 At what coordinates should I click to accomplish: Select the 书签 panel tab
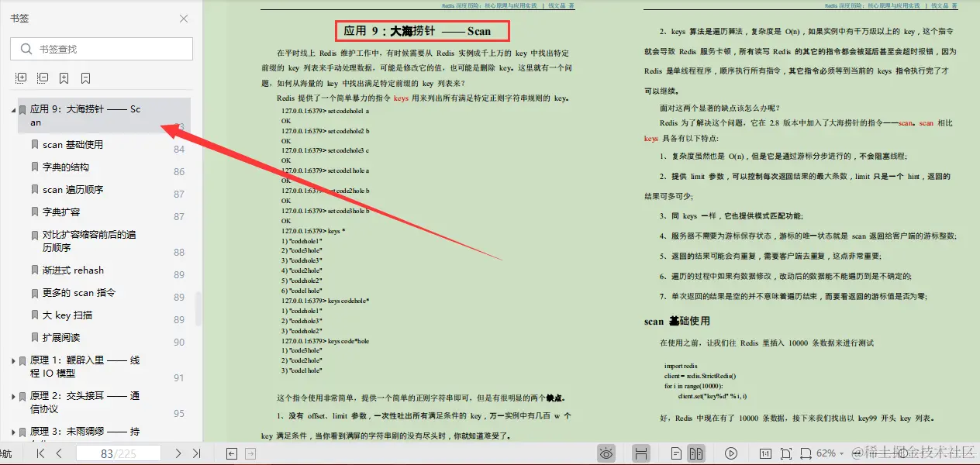click(20, 17)
